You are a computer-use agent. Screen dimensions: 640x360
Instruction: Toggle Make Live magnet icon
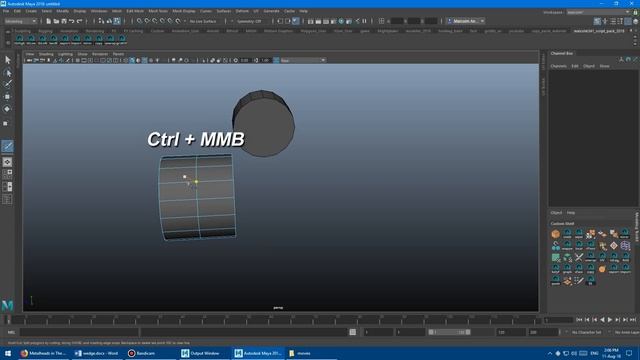pos(178,21)
